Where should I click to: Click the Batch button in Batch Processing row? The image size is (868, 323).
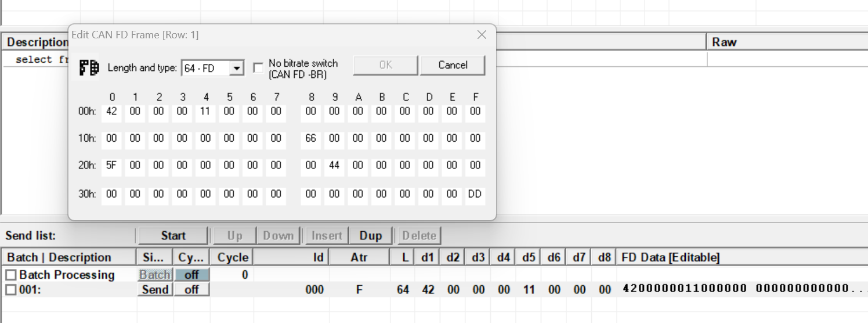tap(155, 275)
